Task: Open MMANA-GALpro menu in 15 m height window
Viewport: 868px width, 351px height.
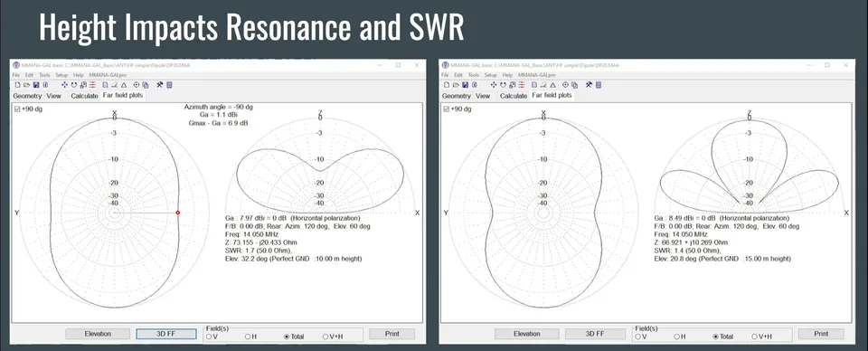Action: (x=537, y=75)
